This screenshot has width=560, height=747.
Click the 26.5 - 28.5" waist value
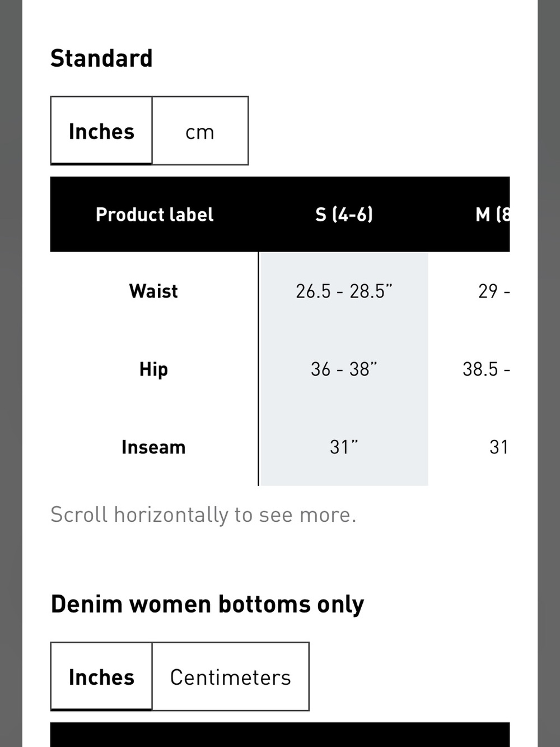click(344, 291)
